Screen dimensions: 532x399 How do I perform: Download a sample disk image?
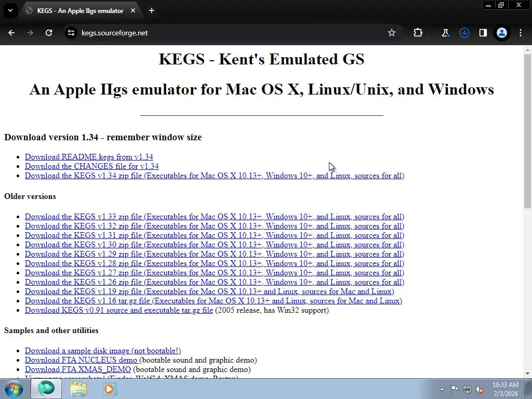click(103, 351)
